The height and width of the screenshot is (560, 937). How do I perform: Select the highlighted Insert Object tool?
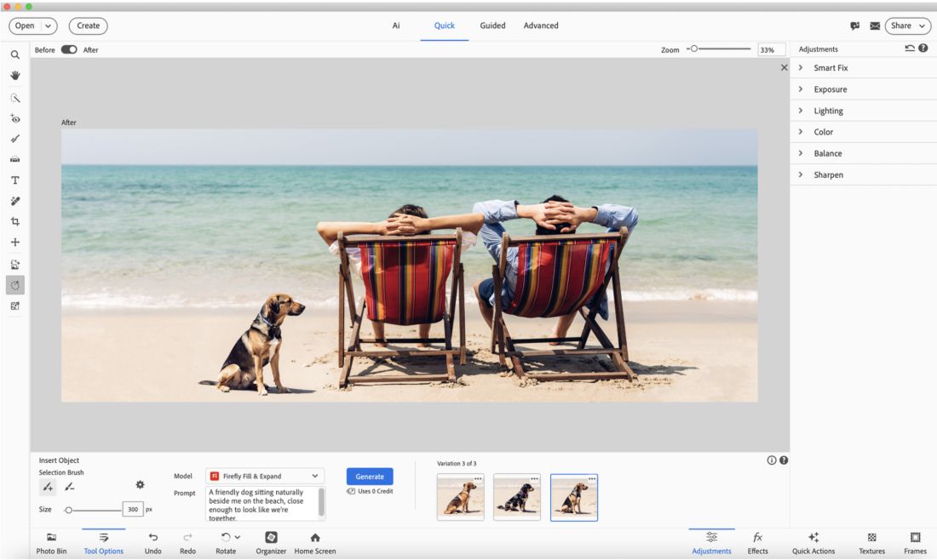[x=15, y=285]
